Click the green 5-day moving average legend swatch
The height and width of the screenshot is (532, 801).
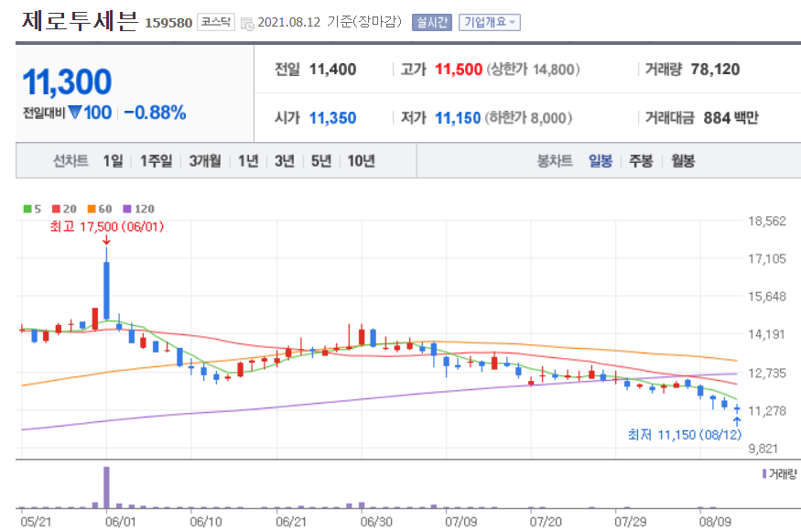27,209
